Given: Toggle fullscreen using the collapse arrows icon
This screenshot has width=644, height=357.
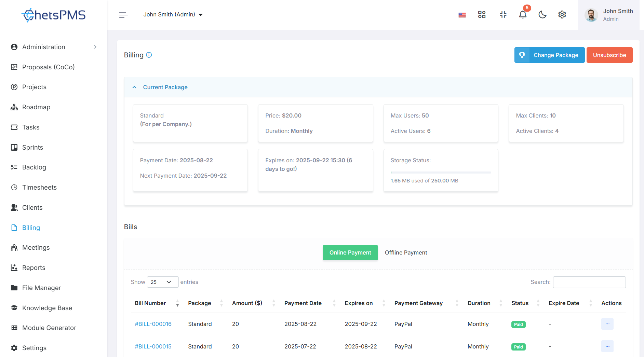Looking at the screenshot, I should [x=503, y=15].
